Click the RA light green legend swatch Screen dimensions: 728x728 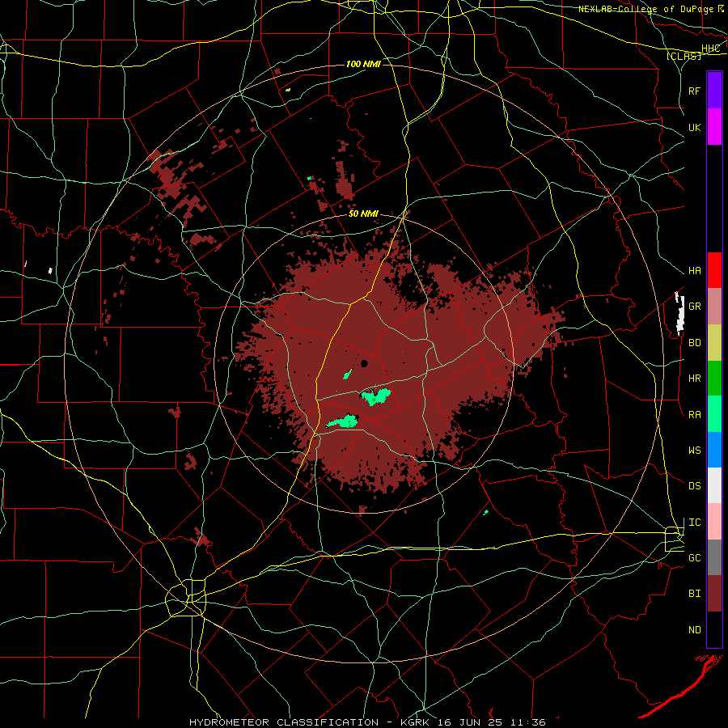(714, 414)
